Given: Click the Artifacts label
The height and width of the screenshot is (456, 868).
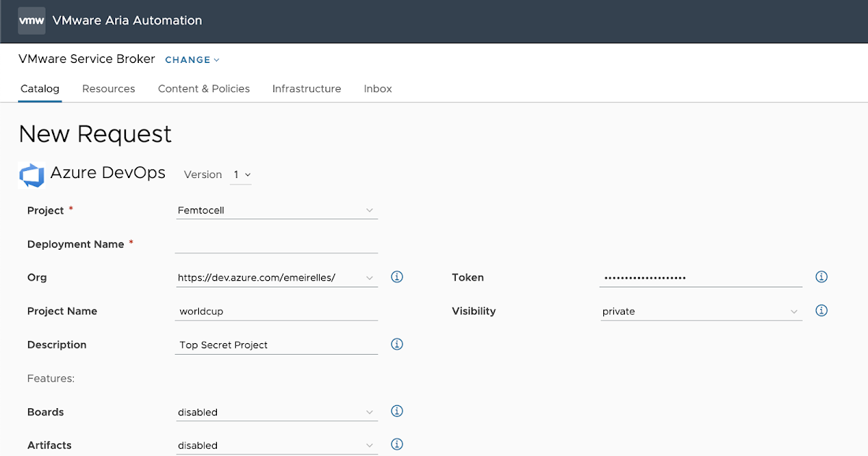Looking at the screenshot, I should (49, 446).
